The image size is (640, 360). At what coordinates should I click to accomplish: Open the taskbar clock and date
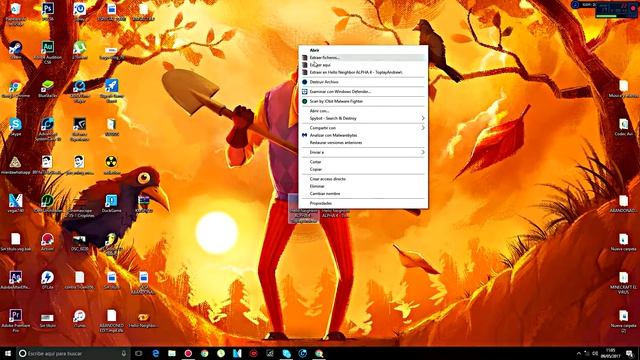611,353
